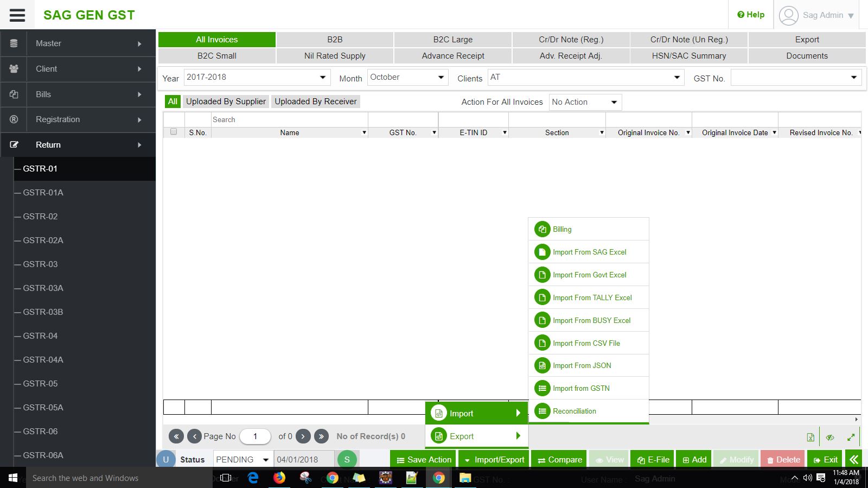Click Sag Admin user avatar icon
Viewport: 868px width, 488px height.
coord(789,15)
